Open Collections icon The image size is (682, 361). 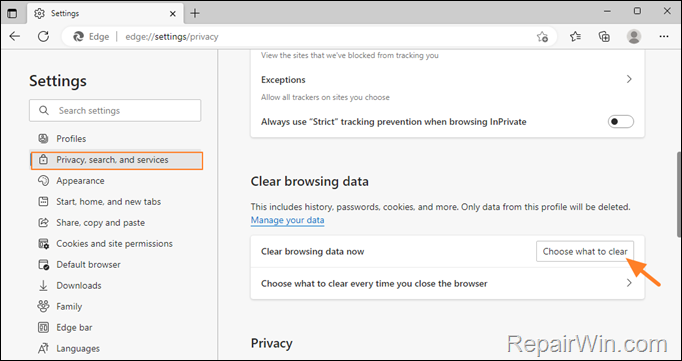coord(604,37)
